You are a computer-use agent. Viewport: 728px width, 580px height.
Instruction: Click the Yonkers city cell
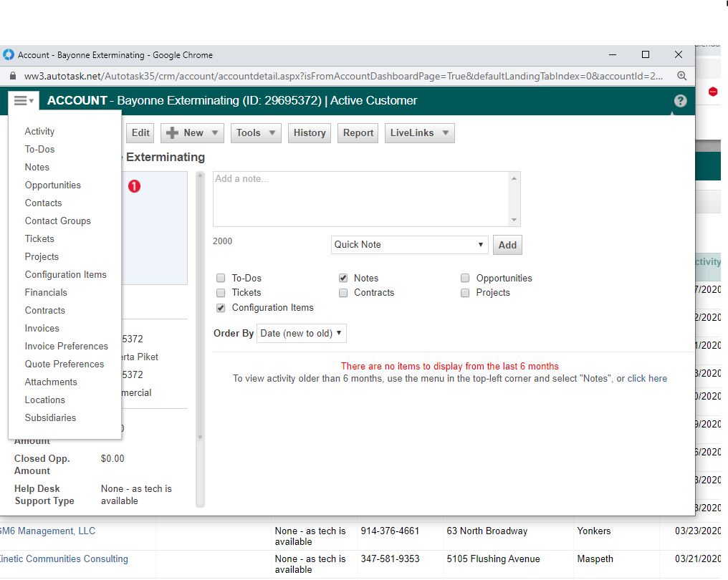point(594,531)
